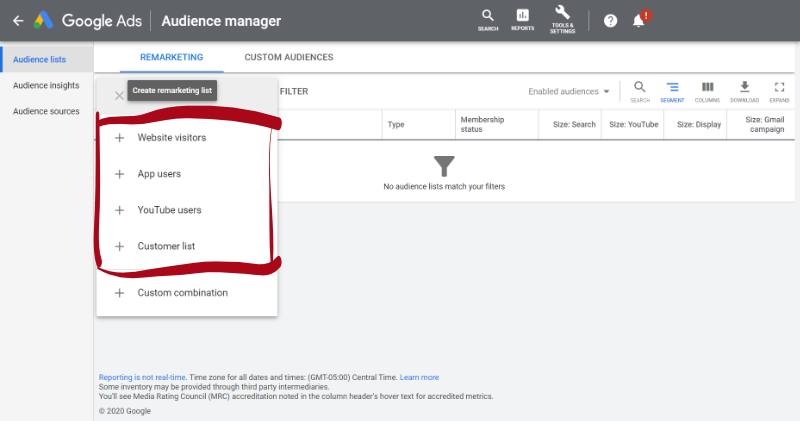Screen dimensions: 800x421
Task: Go back using the header arrow
Action: pyautogui.click(x=18, y=21)
